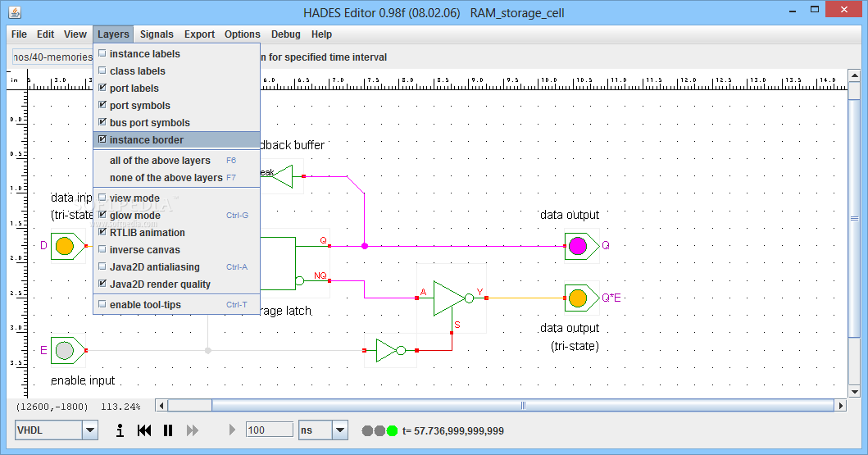Click the '(tri-state)' label under Q*E output

tap(575, 346)
